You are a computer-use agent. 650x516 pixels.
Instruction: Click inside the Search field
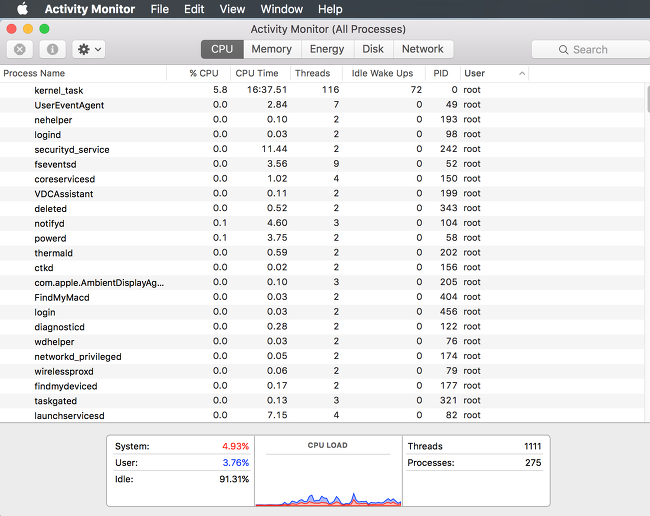[x=591, y=50]
